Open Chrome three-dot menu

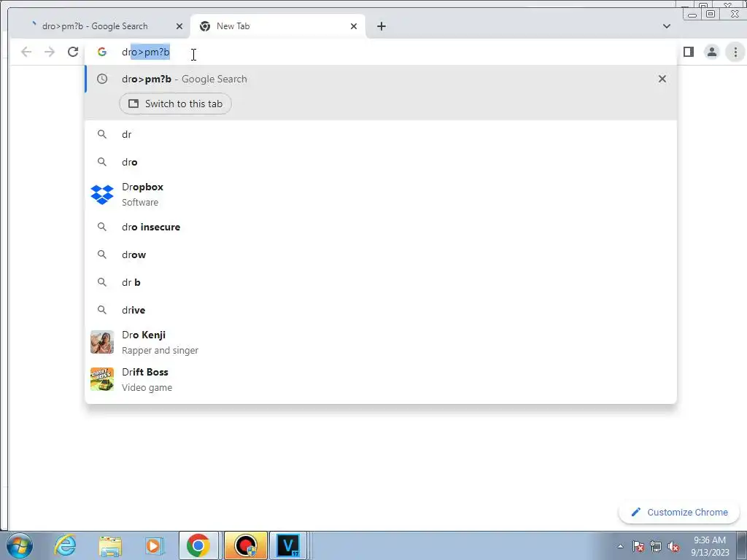(x=735, y=52)
